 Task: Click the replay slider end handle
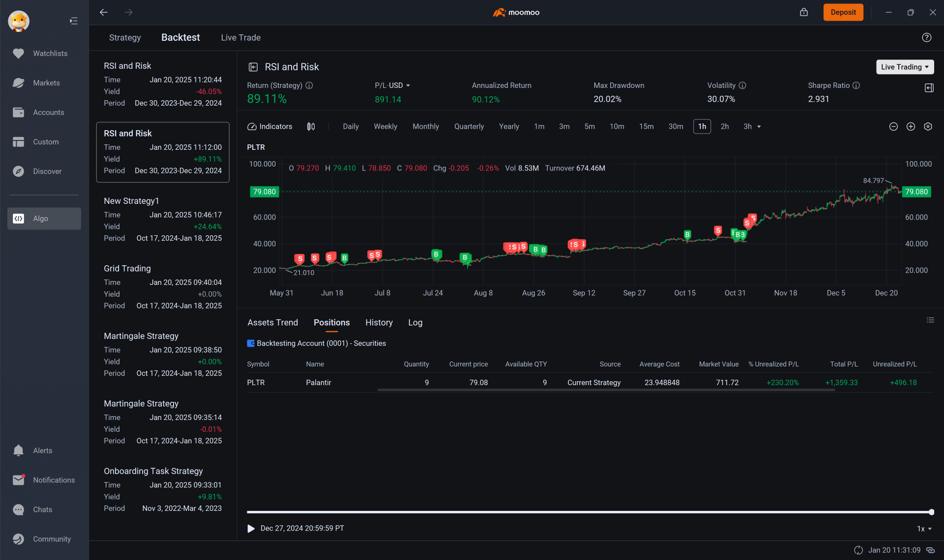[931, 512]
